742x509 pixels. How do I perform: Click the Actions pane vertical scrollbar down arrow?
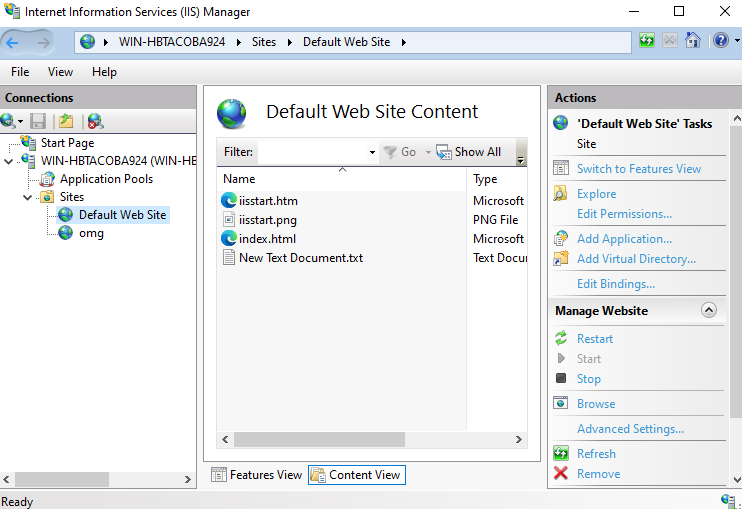click(x=736, y=479)
